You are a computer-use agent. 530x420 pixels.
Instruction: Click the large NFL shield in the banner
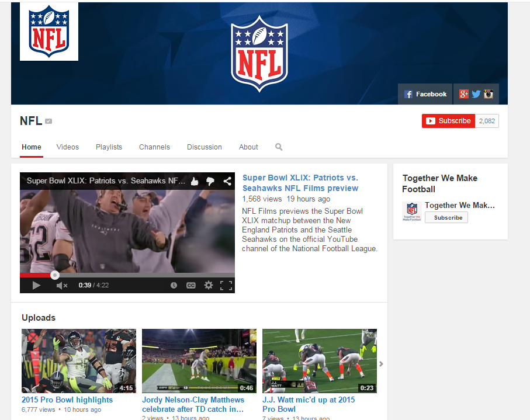(259, 53)
